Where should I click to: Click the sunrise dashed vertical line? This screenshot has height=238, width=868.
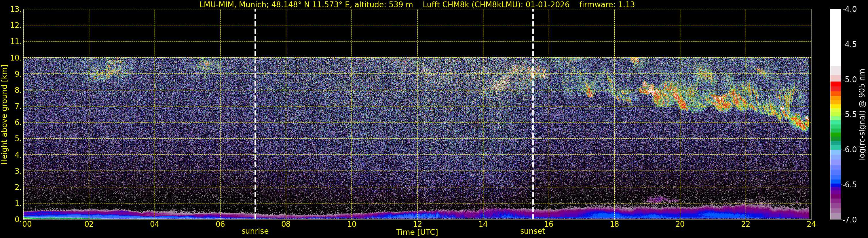(x=255, y=114)
